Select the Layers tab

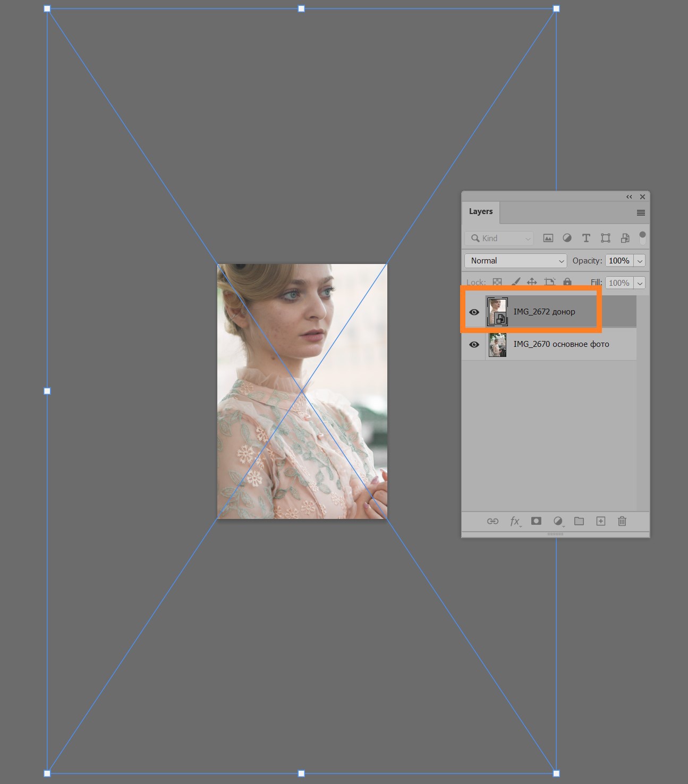point(481,211)
